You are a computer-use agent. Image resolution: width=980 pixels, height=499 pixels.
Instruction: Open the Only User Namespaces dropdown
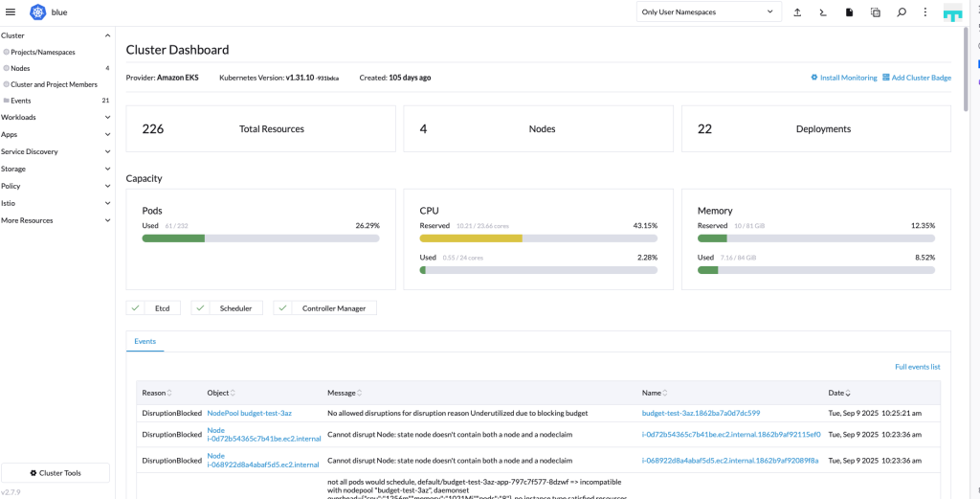pos(707,12)
